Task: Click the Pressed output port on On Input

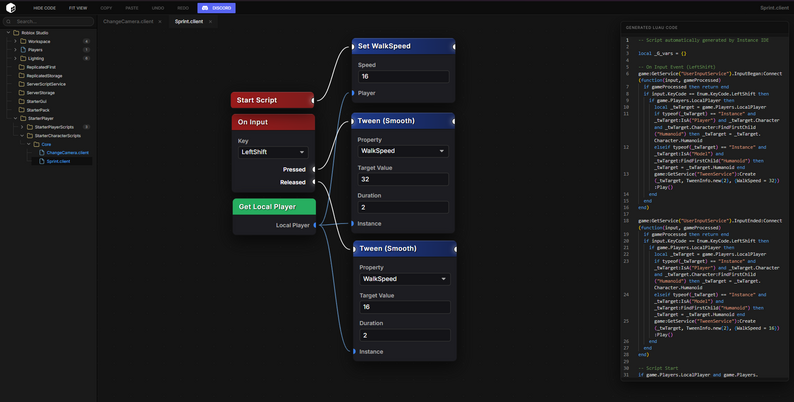Action: 314,169
